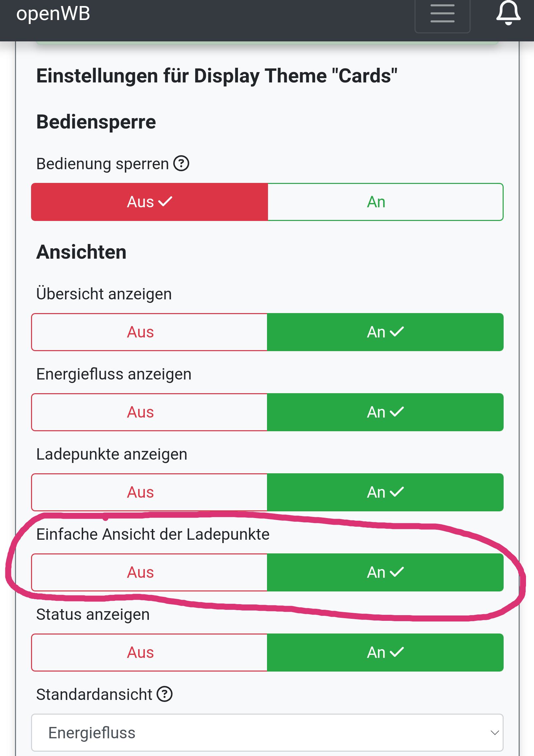Click the openWB brand link
This screenshot has width=534, height=756.
(x=53, y=14)
